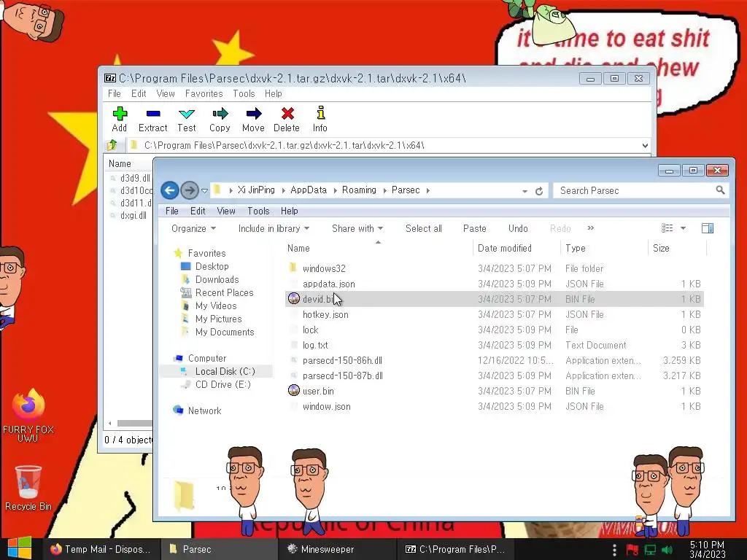Sort by Date modified column

(505, 248)
